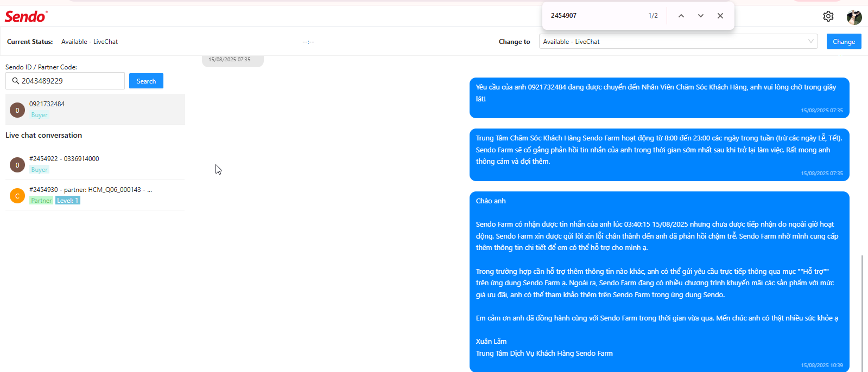Screen dimensions: 868x372
Task: Click the 15/08/2025 10:39 timestamp
Action: click(822, 365)
